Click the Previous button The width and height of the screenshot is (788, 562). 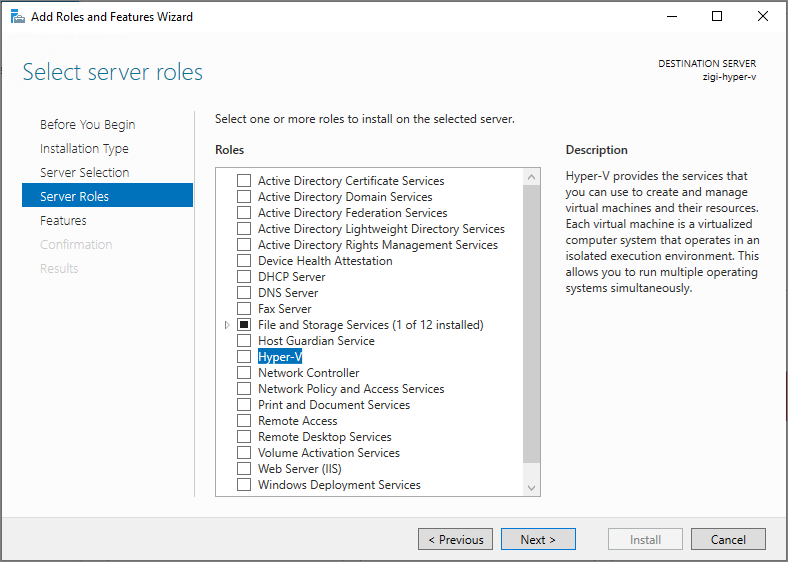(455, 539)
